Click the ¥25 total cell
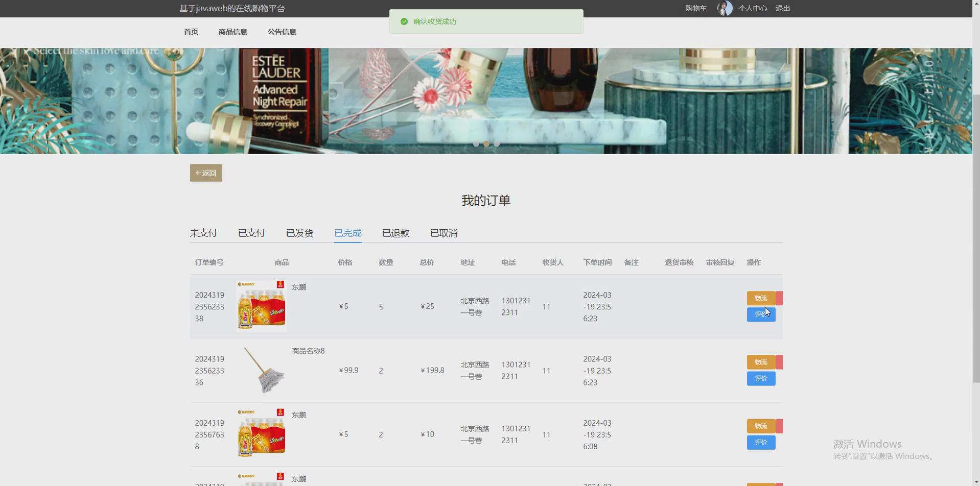Image resolution: width=980 pixels, height=486 pixels. click(x=427, y=307)
